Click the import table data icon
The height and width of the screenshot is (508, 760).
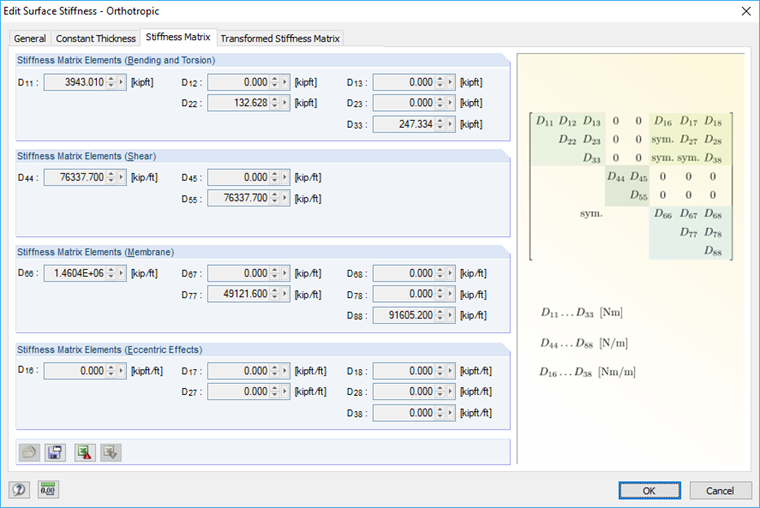click(x=111, y=452)
